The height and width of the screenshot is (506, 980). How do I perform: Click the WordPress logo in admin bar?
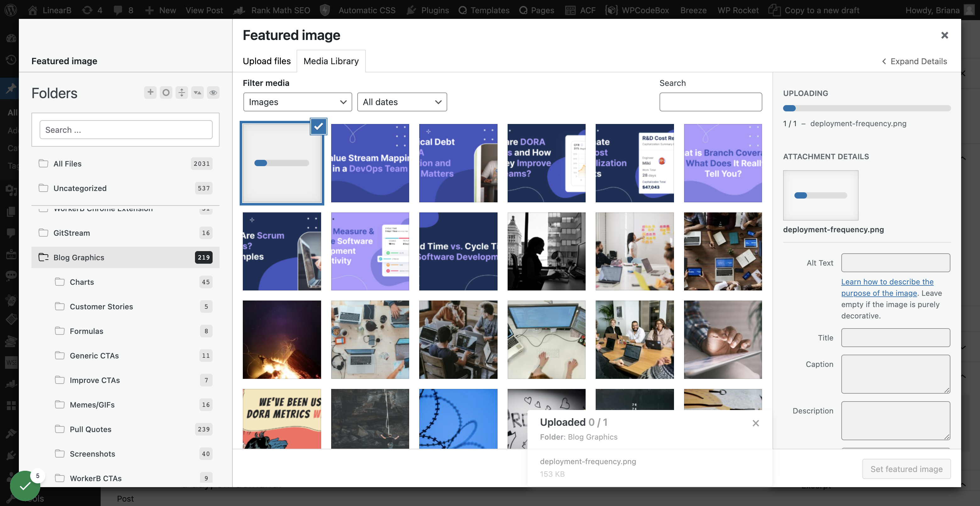(11, 10)
